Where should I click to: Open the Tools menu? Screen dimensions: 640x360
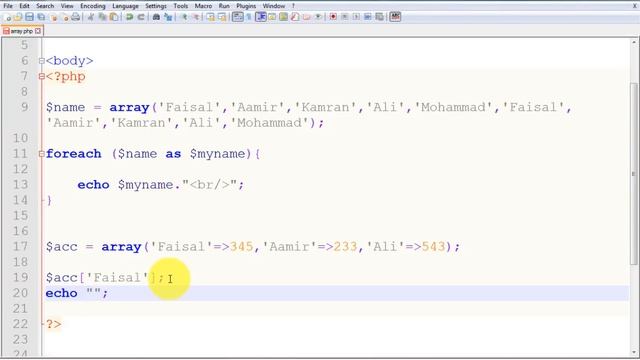[180, 6]
